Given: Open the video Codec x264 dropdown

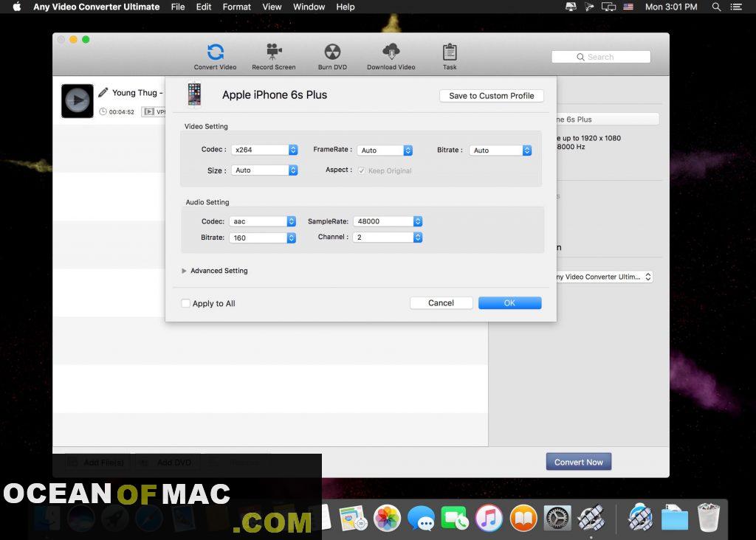Looking at the screenshot, I should [264, 150].
